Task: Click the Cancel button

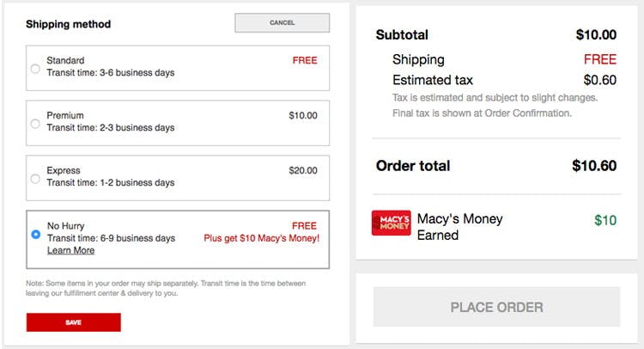Action: pyautogui.click(x=283, y=22)
